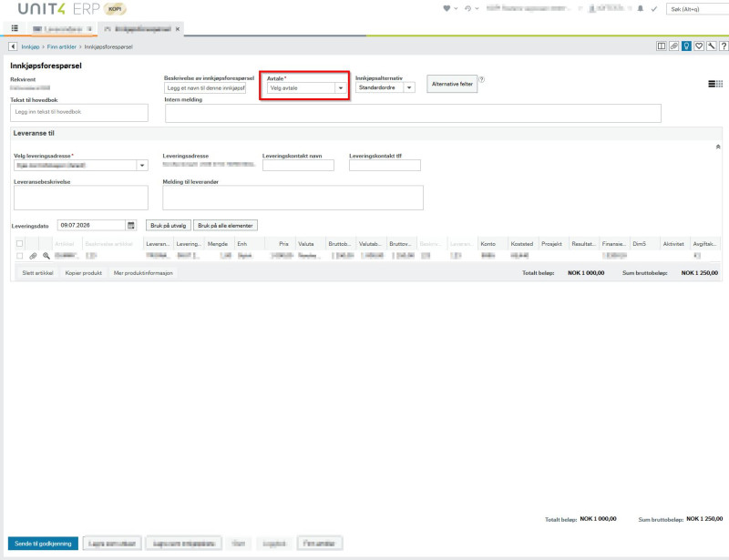Screen dimensions: 729x560
Task: Click the magnifier icon in the article row
Action: pos(46,256)
